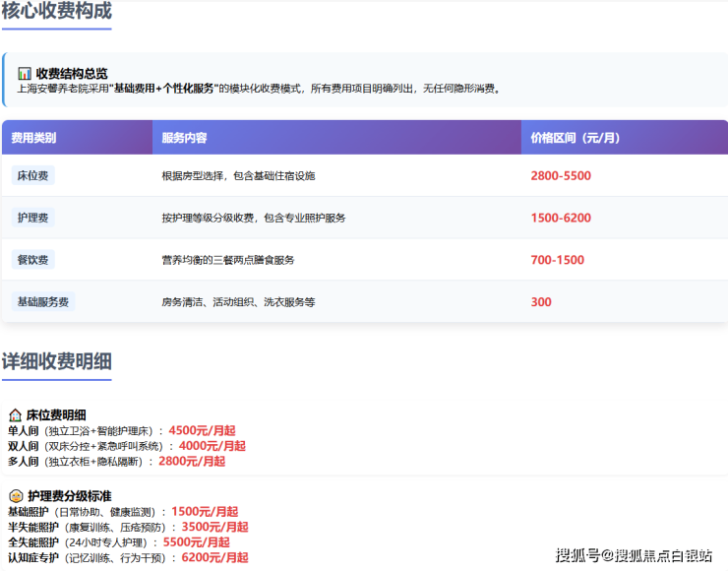
Task: Click the 餐饮费 category tag
Action: (x=32, y=260)
